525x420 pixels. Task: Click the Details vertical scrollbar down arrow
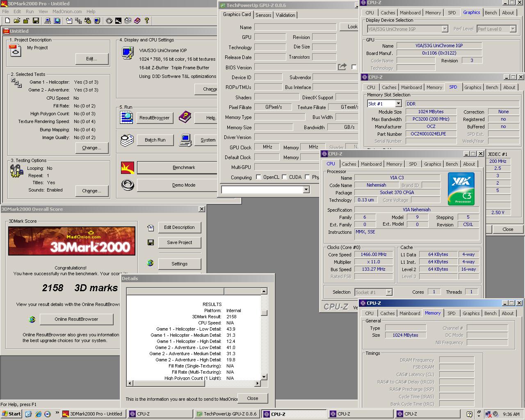tap(264, 377)
